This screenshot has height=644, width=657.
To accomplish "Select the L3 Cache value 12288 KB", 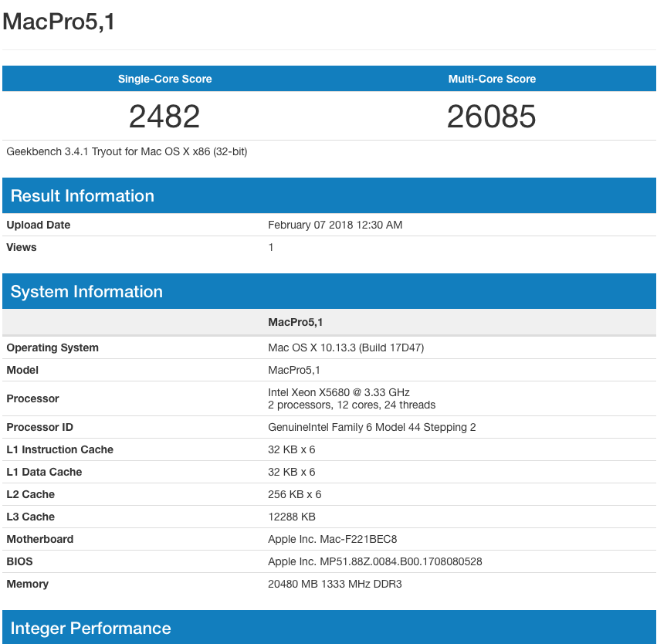I will tap(292, 517).
